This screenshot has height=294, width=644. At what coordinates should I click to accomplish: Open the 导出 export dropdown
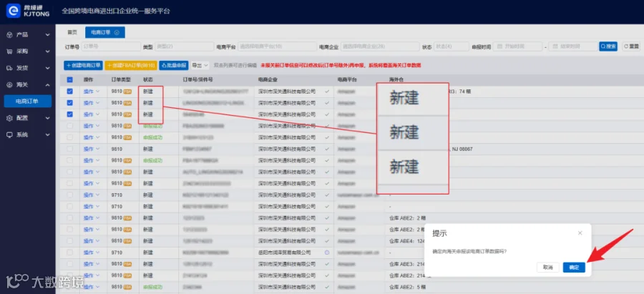pos(200,65)
